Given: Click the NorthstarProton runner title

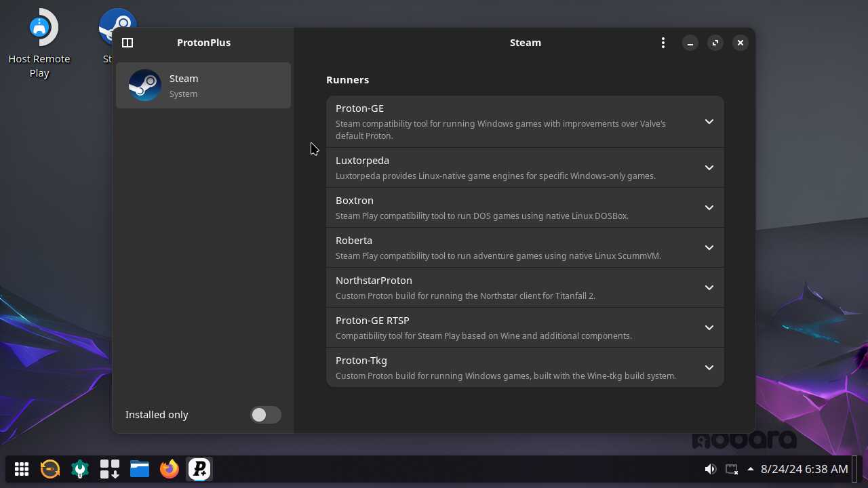Looking at the screenshot, I should [x=374, y=281].
